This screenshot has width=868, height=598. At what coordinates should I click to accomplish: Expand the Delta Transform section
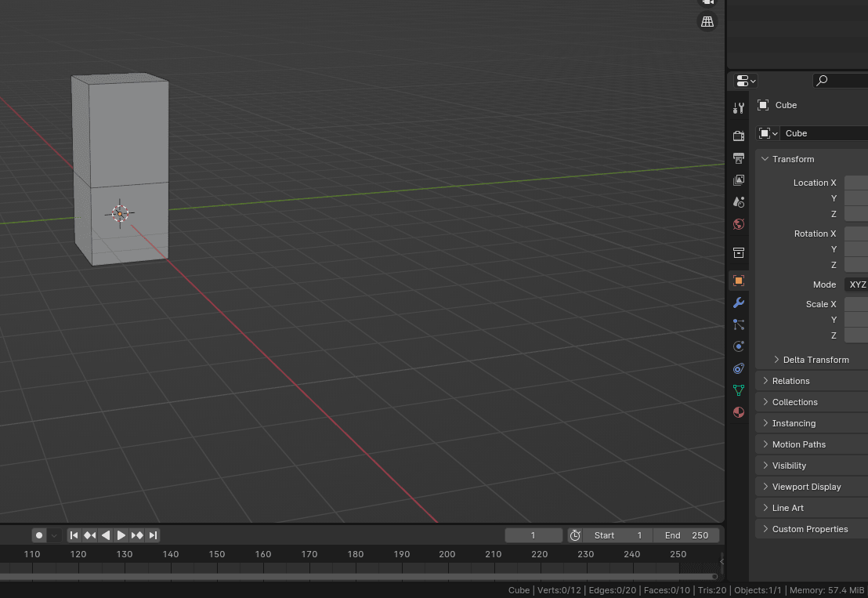coord(815,360)
